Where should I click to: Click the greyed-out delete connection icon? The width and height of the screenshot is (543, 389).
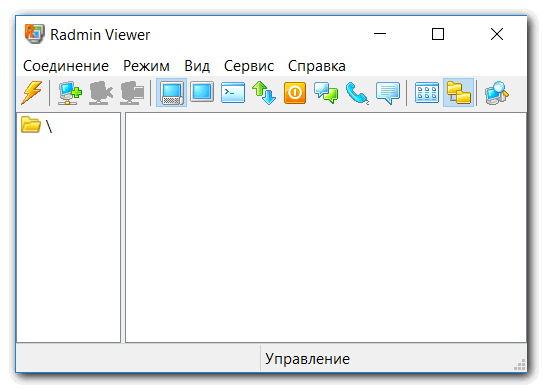point(100,92)
